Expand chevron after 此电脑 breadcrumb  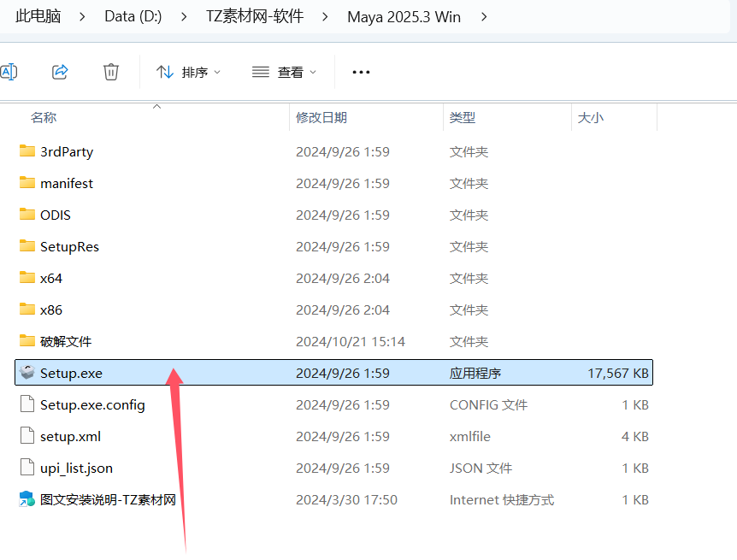[83, 17]
